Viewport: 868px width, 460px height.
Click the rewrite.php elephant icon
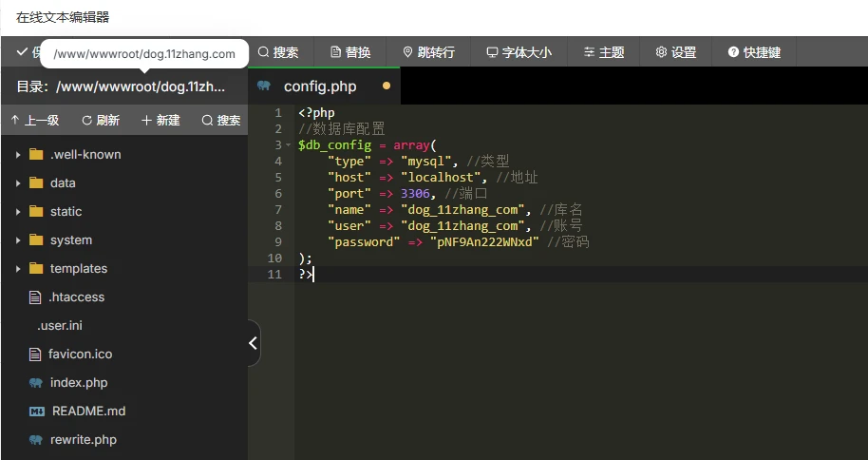click(36, 439)
